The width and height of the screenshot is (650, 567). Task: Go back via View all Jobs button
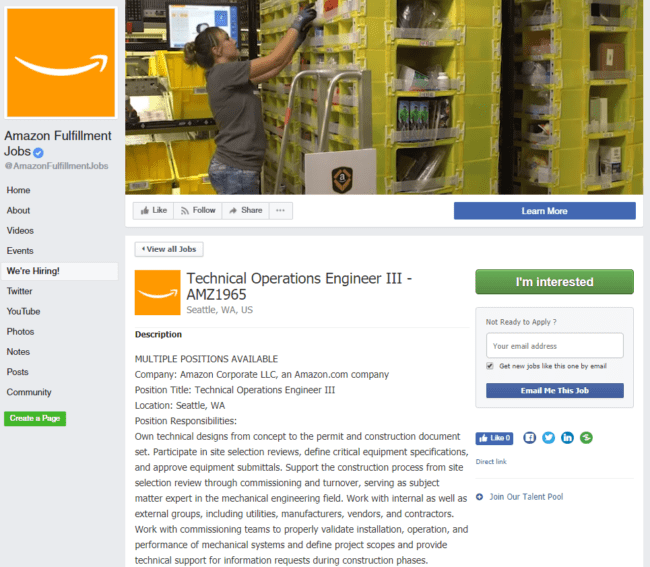coord(169,249)
